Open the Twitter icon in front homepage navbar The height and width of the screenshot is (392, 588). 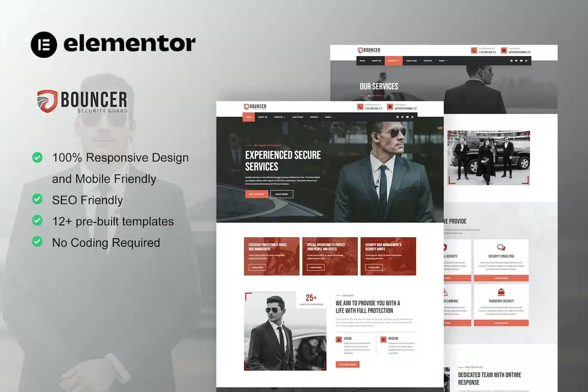pos(403,117)
